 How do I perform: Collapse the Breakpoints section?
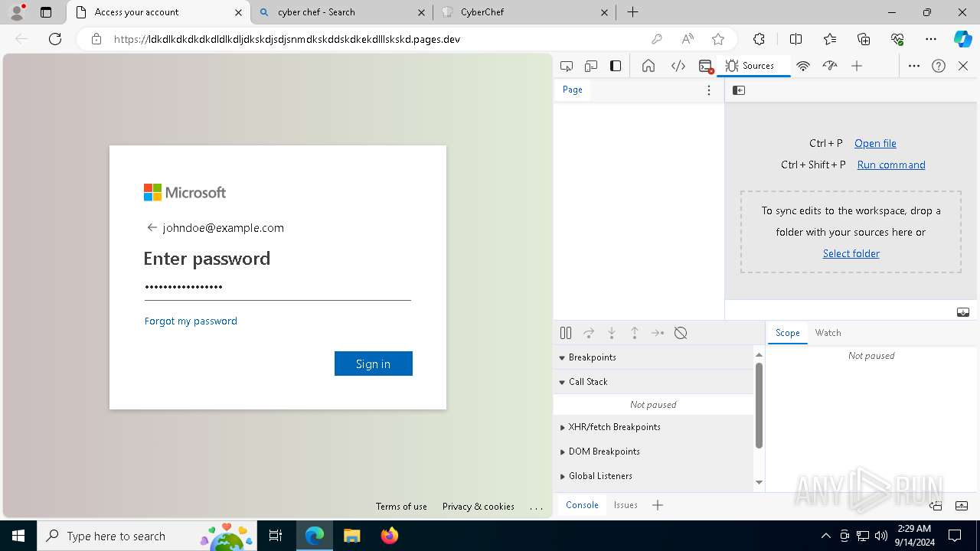click(x=653, y=357)
